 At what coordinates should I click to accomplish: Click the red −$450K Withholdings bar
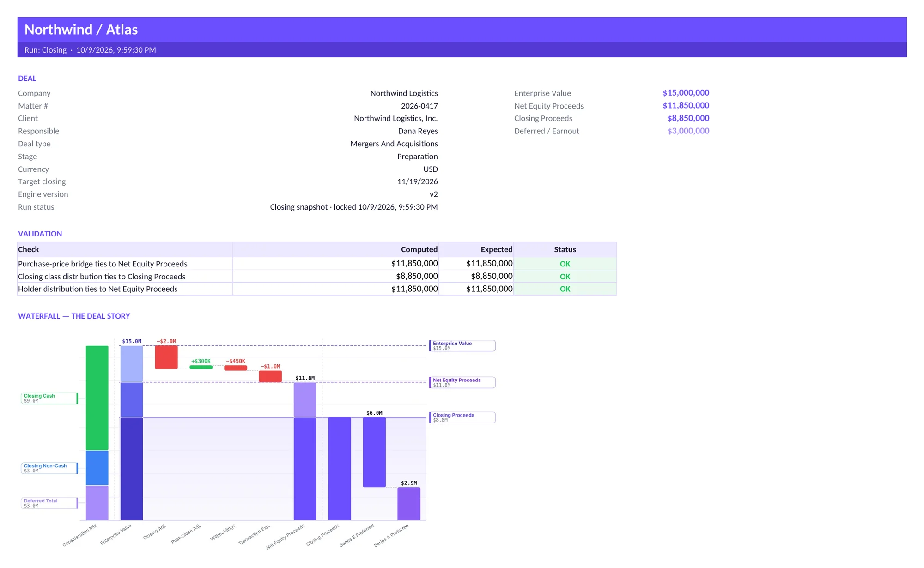(x=236, y=368)
